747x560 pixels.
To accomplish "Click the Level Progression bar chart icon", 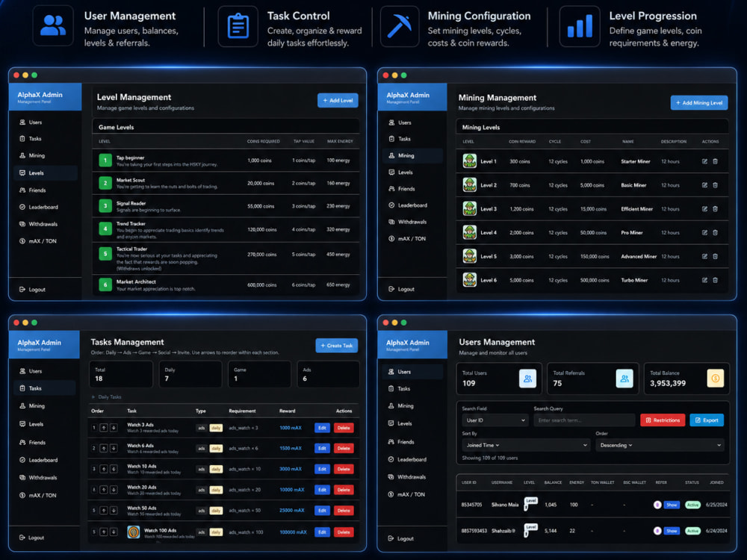I will pos(580,26).
